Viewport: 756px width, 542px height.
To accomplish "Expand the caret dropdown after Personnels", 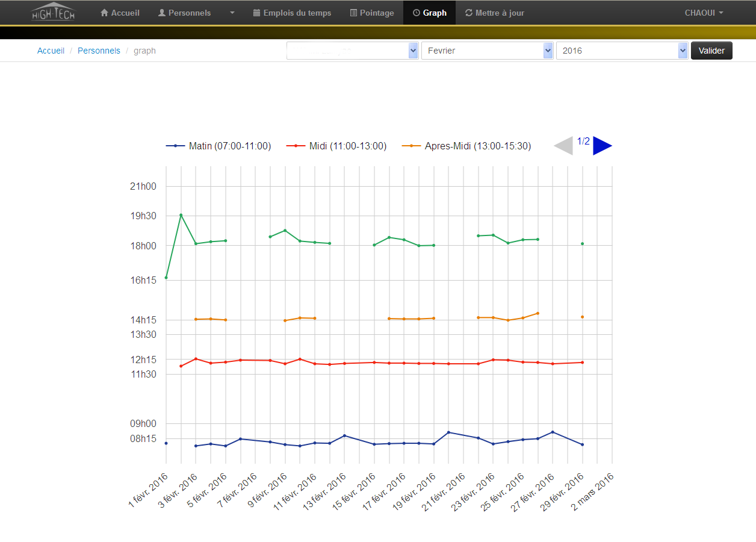I will coord(232,13).
